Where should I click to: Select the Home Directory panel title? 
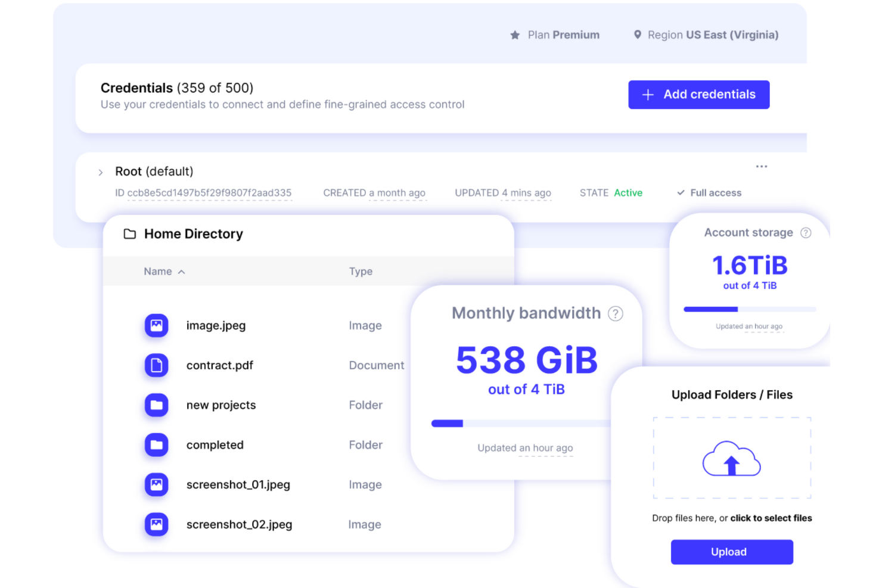(x=193, y=234)
